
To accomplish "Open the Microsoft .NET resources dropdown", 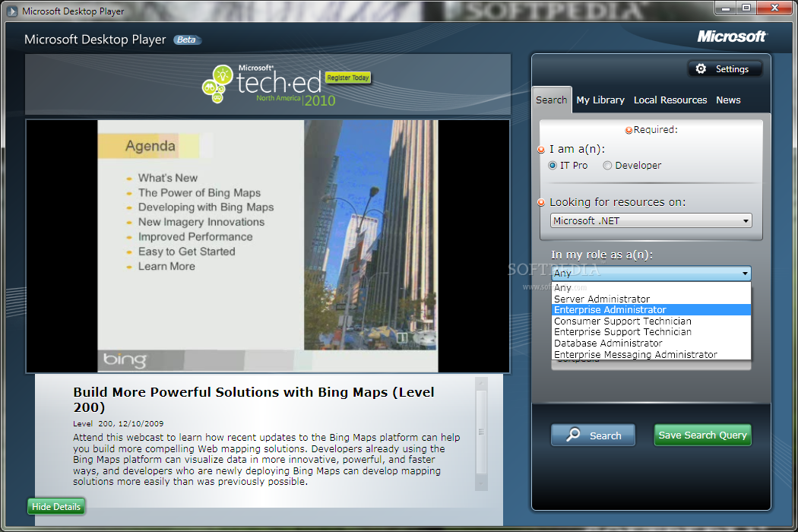I will (x=651, y=221).
